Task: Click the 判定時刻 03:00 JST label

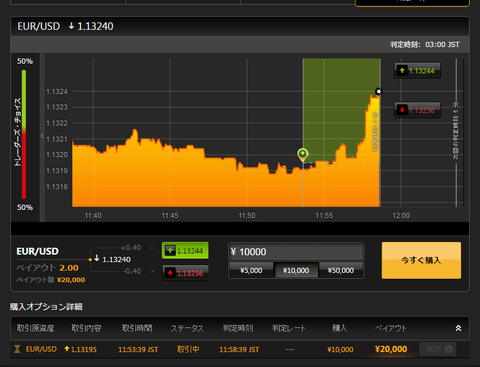Action: pyautogui.click(x=425, y=45)
